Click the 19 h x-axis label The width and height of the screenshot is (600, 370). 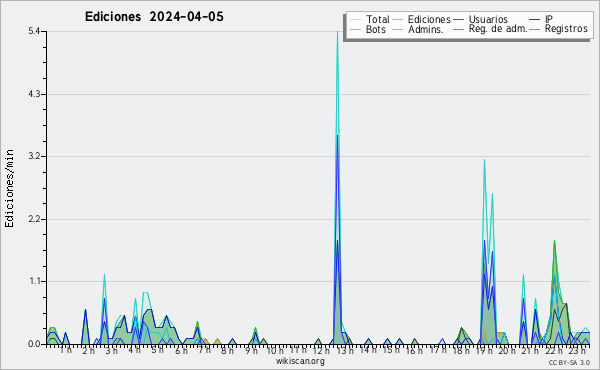484,350
